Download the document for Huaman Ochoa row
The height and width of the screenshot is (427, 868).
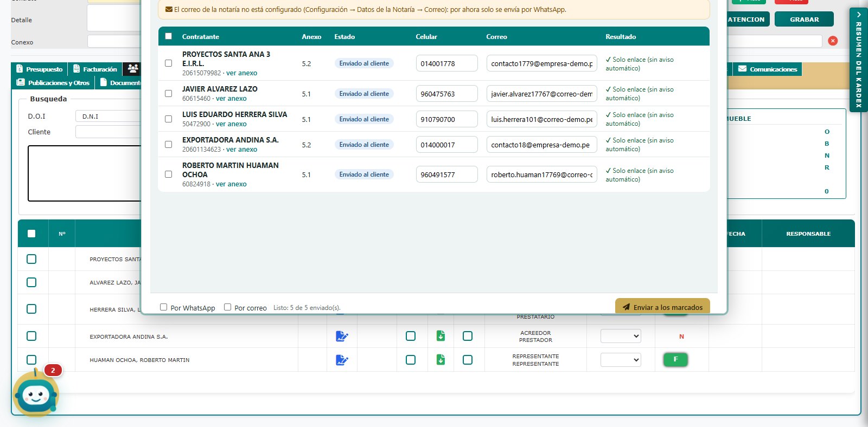tap(441, 359)
